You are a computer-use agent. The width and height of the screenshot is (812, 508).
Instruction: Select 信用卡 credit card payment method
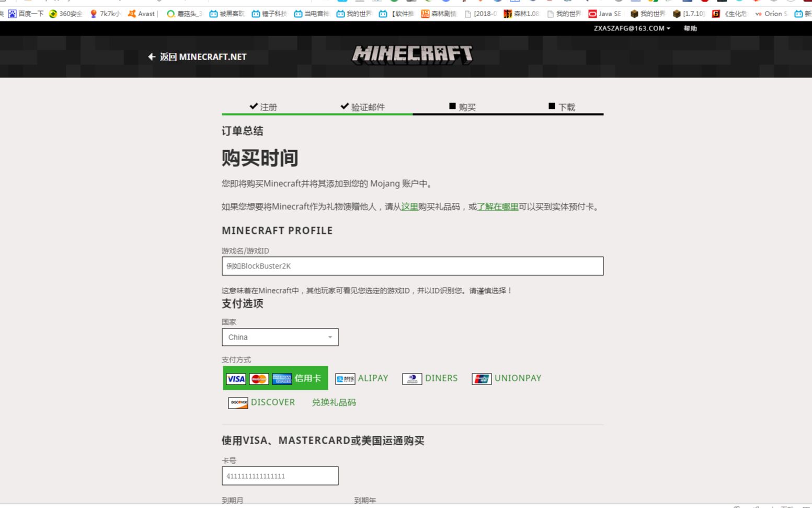276,378
